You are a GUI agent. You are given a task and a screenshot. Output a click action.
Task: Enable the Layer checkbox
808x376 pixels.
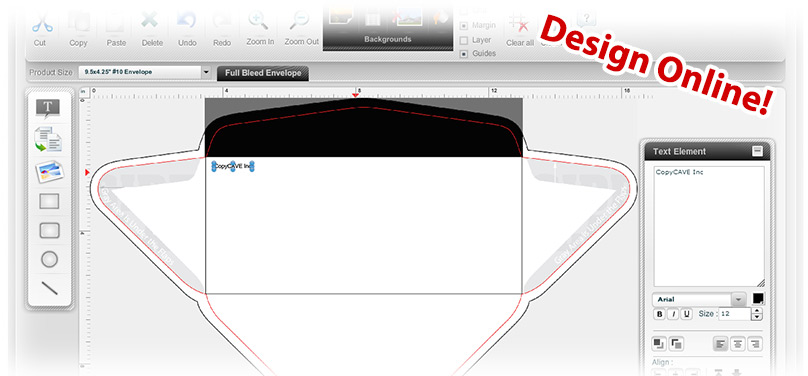click(463, 40)
